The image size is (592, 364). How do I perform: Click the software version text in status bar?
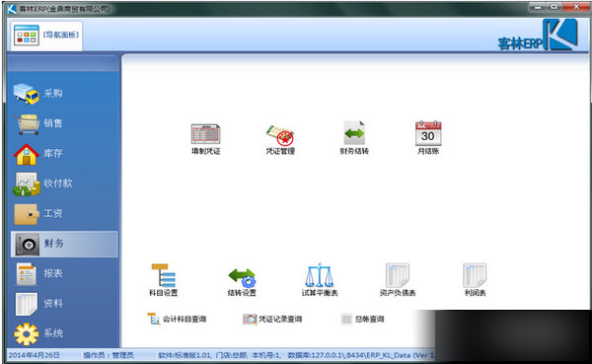tap(185, 355)
